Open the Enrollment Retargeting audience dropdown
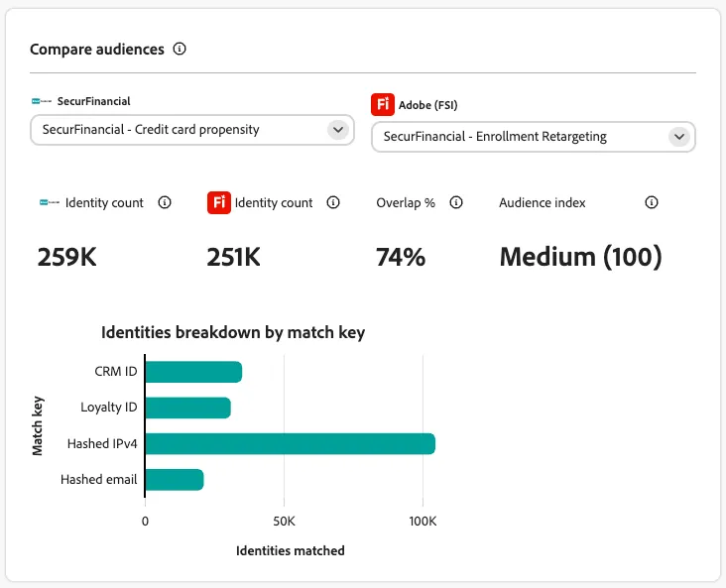Screen dimensions: 726x588 [534, 137]
